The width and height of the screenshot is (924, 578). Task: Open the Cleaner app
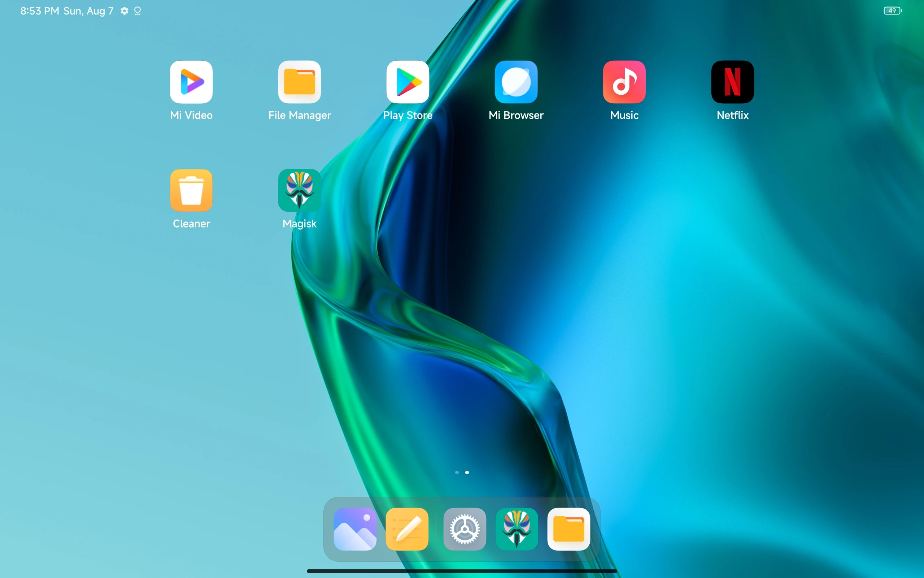tap(191, 190)
